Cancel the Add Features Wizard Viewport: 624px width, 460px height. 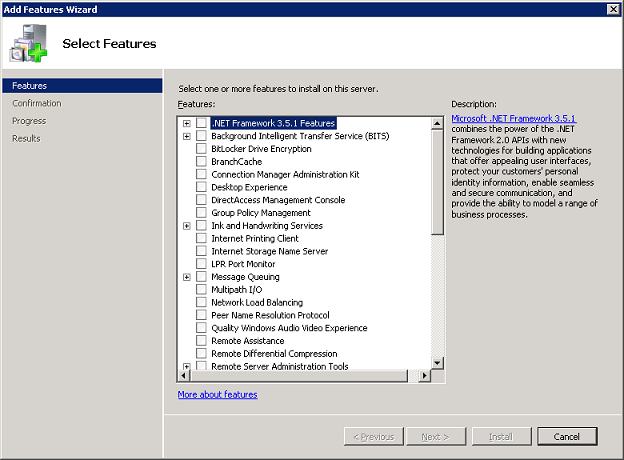[x=567, y=437]
